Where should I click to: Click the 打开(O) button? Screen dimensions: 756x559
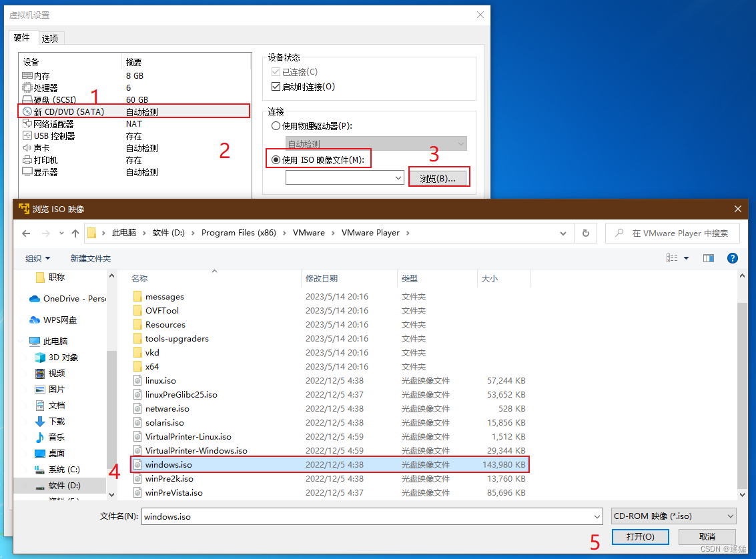[641, 537]
